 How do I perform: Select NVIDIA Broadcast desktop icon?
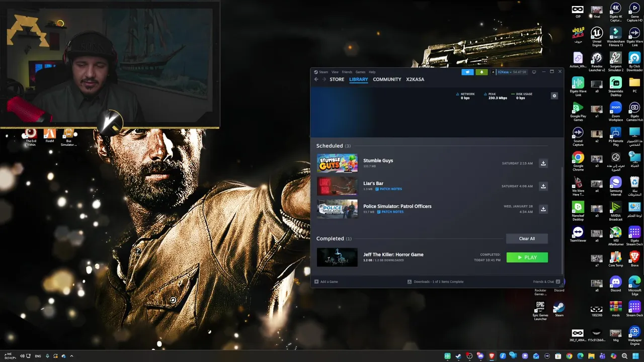[616, 211]
